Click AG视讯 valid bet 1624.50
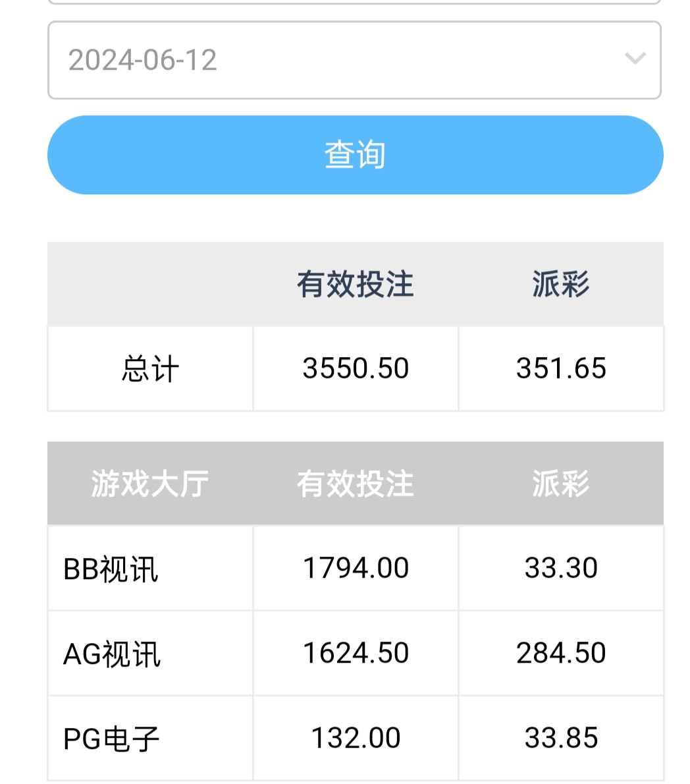 tap(356, 653)
